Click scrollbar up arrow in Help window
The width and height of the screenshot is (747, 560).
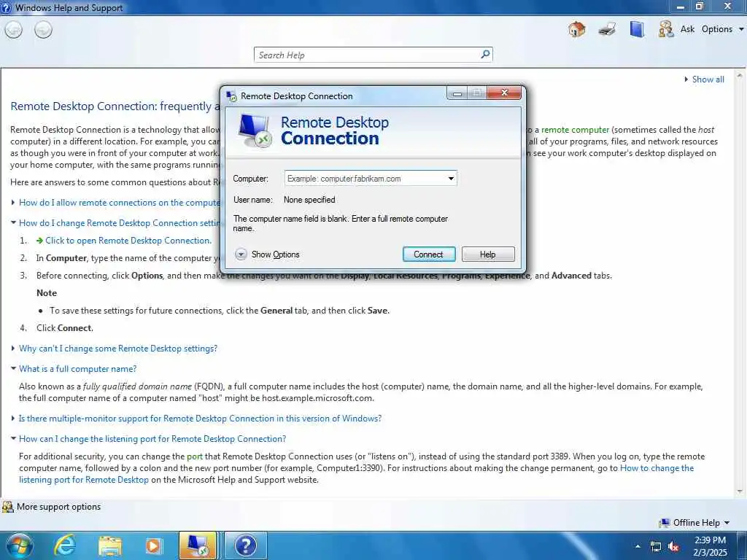click(x=740, y=76)
